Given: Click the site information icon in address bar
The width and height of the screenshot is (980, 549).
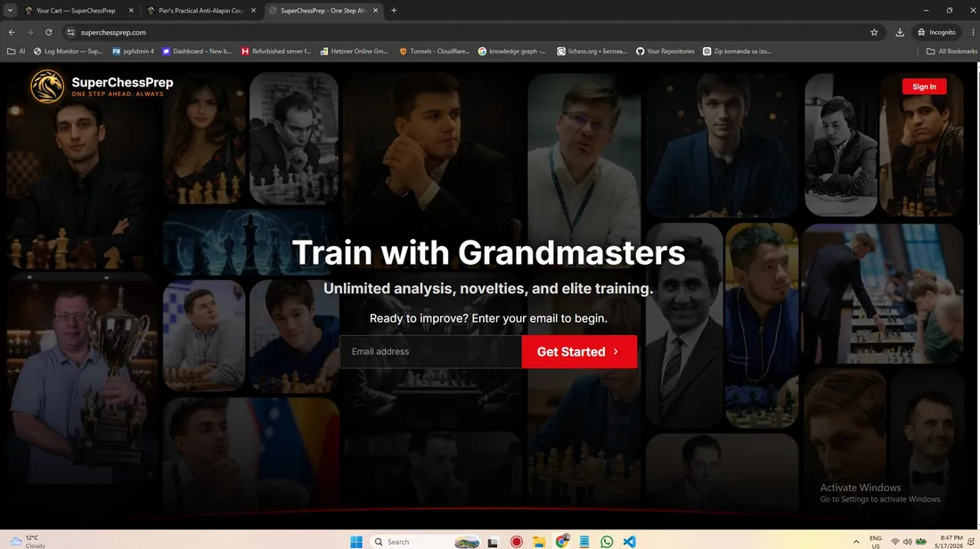Looking at the screenshot, I should [x=70, y=32].
